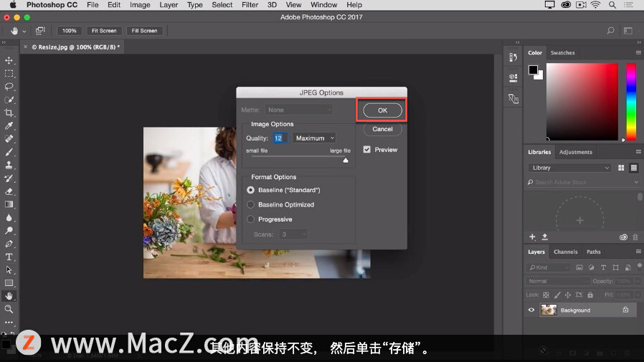Viewport: 644px width, 362px height.
Task: Select the Path Selection tool
Action: pyautogui.click(x=9, y=270)
